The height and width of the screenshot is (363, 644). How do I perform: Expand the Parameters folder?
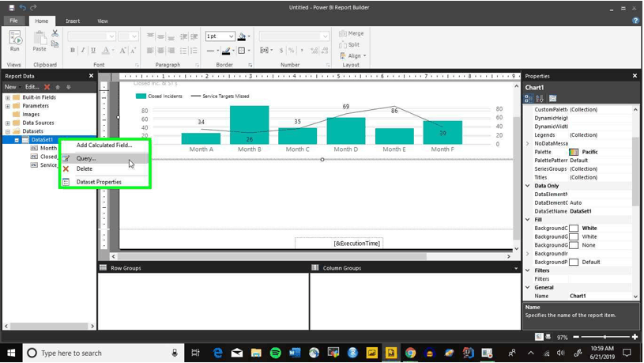click(x=7, y=106)
